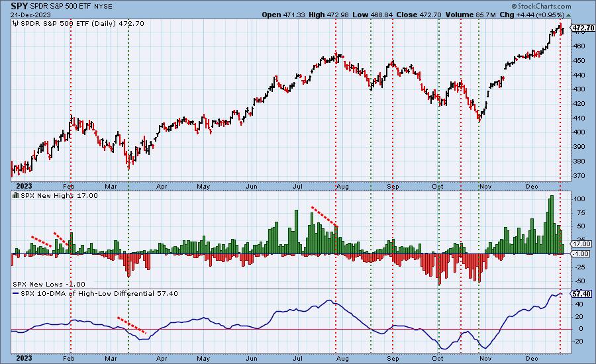Click the 57.40 value tag on right axis
Screen dimensions: 596x364
[x=582, y=294]
